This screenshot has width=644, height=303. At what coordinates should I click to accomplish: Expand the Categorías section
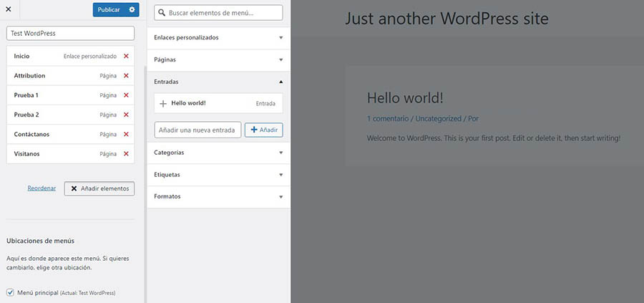point(280,153)
